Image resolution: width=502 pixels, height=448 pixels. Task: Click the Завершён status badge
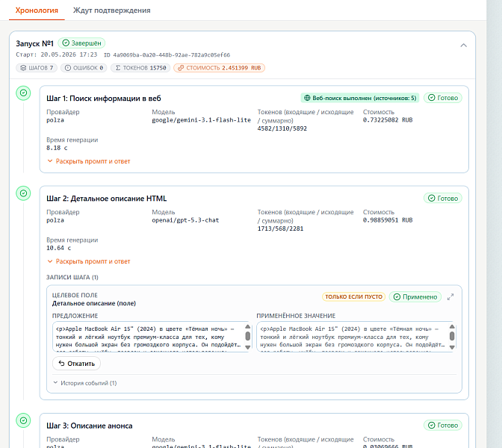(x=81, y=43)
